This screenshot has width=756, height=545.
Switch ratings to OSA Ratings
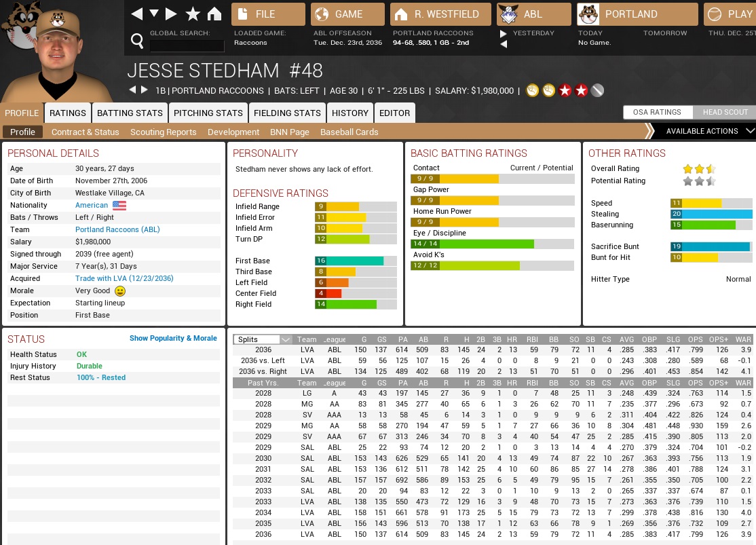pos(657,113)
